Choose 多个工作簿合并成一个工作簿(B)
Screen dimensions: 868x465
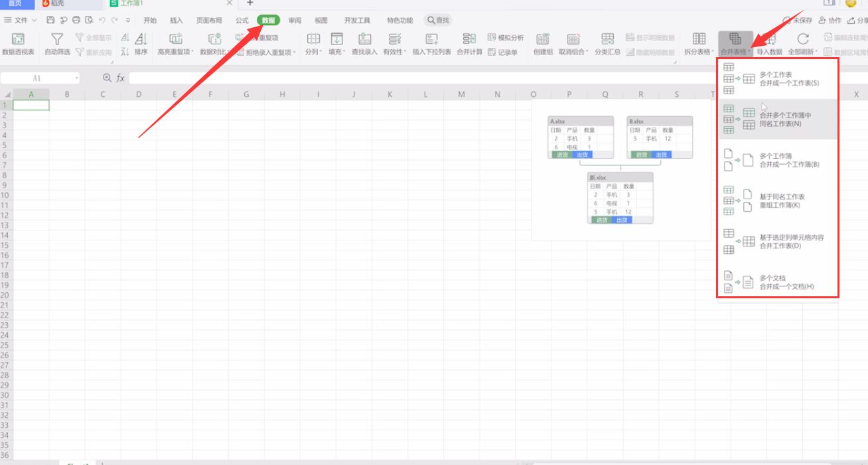(x=778, y=160)
